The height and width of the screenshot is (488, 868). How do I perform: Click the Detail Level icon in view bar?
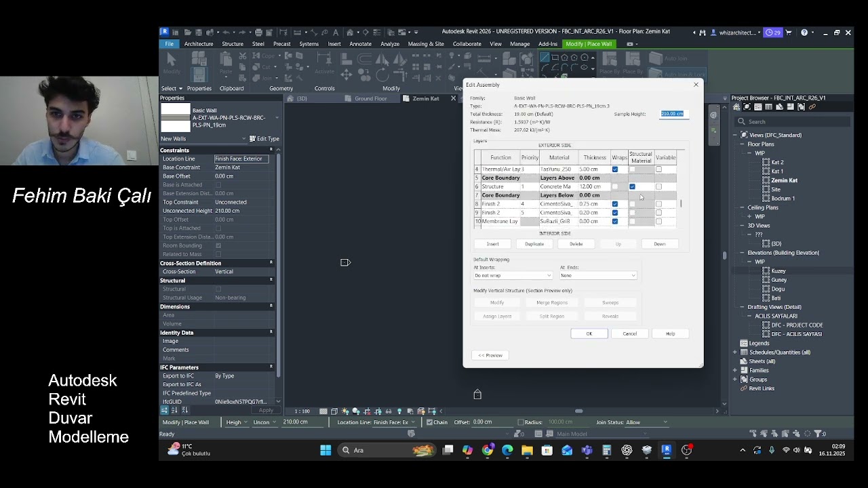click(x=323, y=411)
